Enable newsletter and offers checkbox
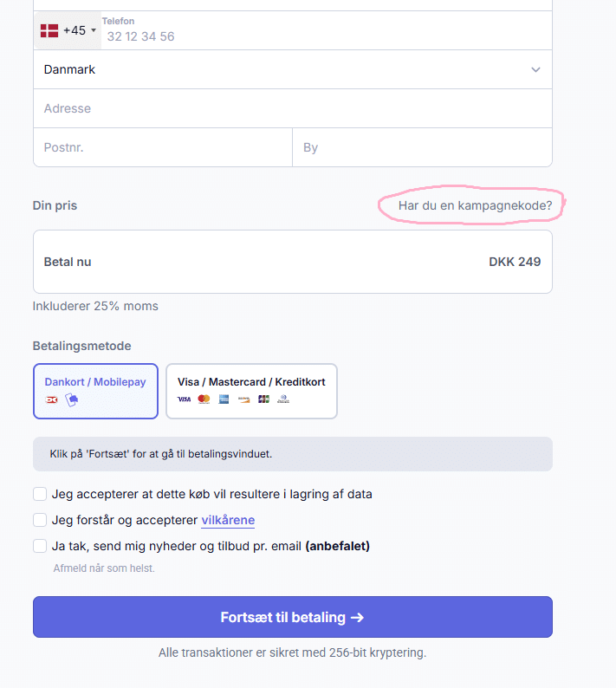 click(x=40, y=546)
